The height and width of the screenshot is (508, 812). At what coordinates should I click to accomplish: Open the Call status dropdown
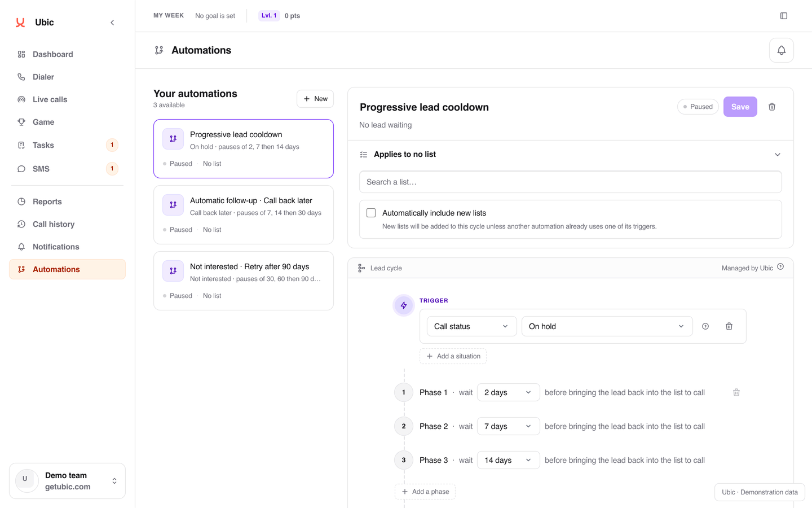coord(471,326)
